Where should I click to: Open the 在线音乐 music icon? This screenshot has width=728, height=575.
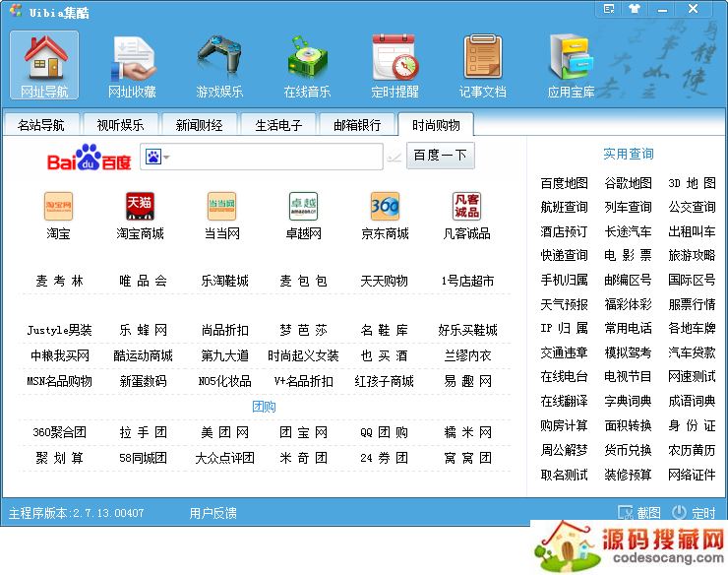pyautogui.click(x=307, y=65)
